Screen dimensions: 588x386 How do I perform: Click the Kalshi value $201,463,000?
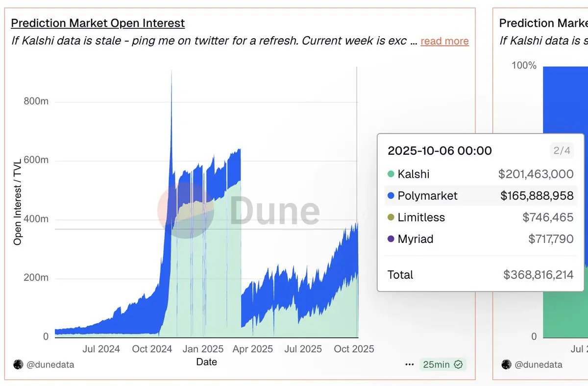pos(536,174)
